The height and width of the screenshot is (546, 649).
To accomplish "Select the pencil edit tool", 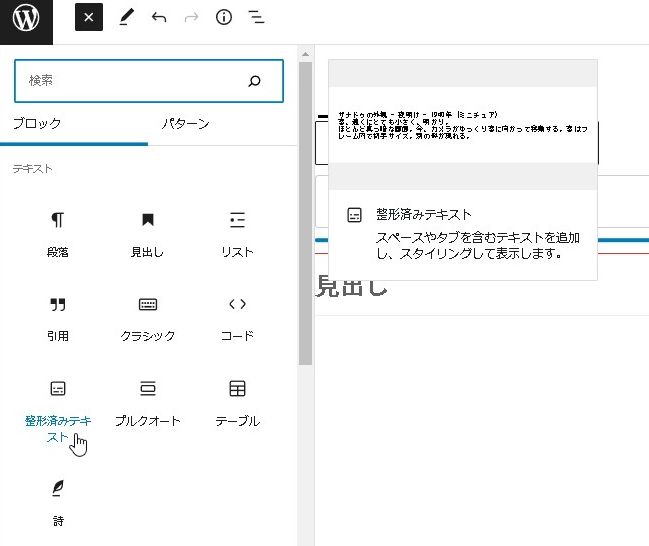I will [126, 18].
